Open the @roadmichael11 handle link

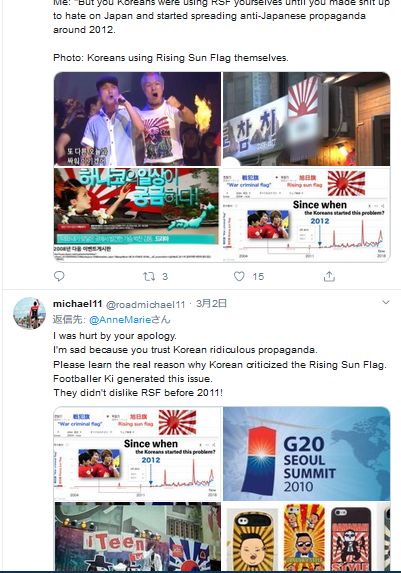point(145,304)
